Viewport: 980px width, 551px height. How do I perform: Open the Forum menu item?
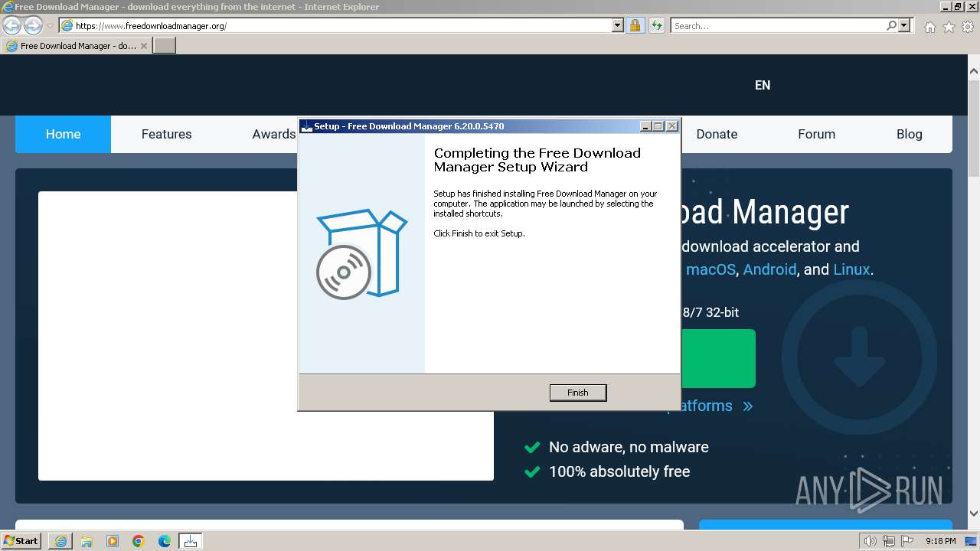pyautogui.click(x=816, y=134)
